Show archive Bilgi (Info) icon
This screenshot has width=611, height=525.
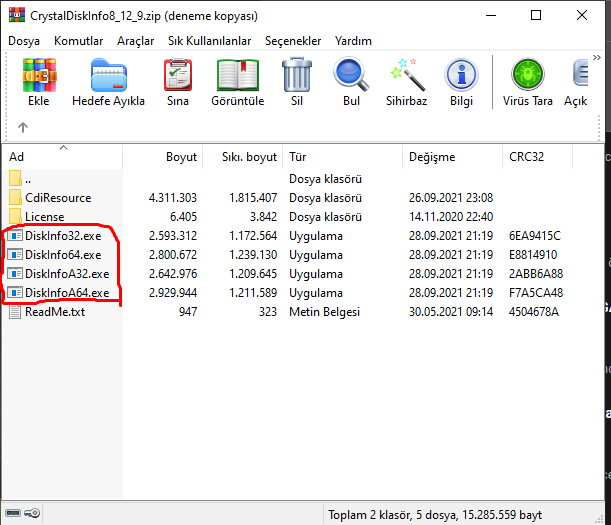[x=461, y=75]
